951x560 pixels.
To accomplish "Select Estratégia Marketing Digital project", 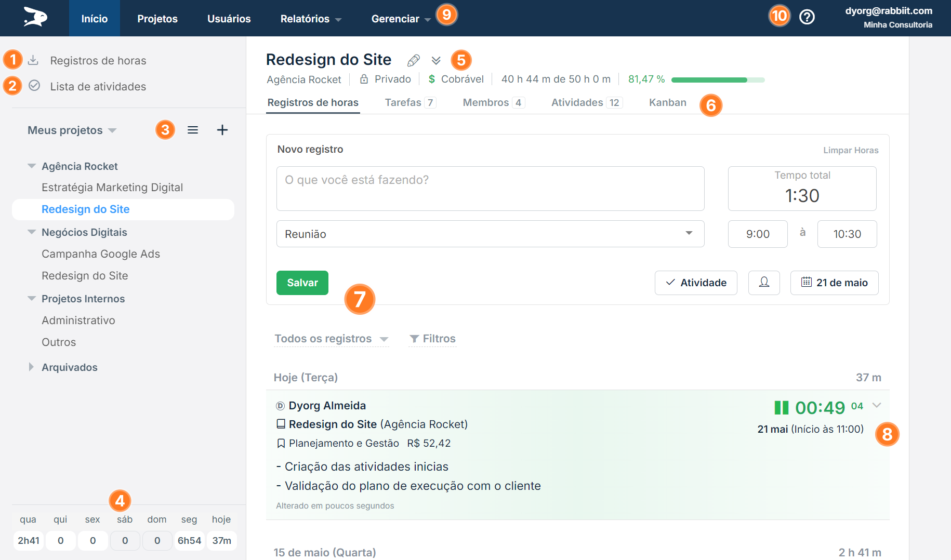I will [x=112, y=188].
